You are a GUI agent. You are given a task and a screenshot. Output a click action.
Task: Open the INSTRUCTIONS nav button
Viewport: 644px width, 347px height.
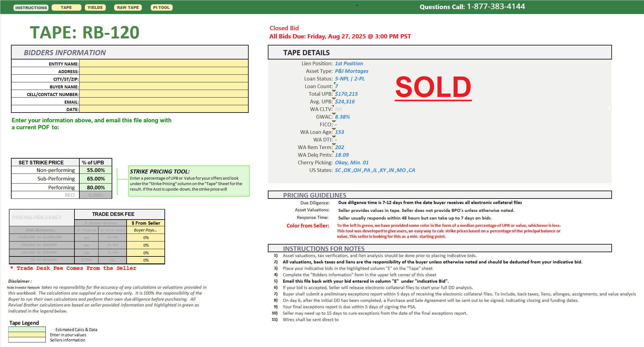(x=31, y=8)
